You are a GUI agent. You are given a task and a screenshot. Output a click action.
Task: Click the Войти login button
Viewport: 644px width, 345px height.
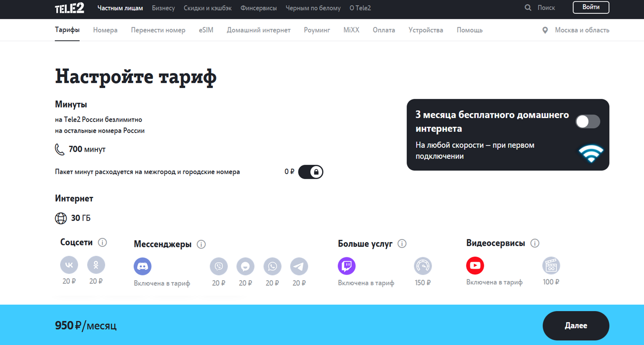591,7
